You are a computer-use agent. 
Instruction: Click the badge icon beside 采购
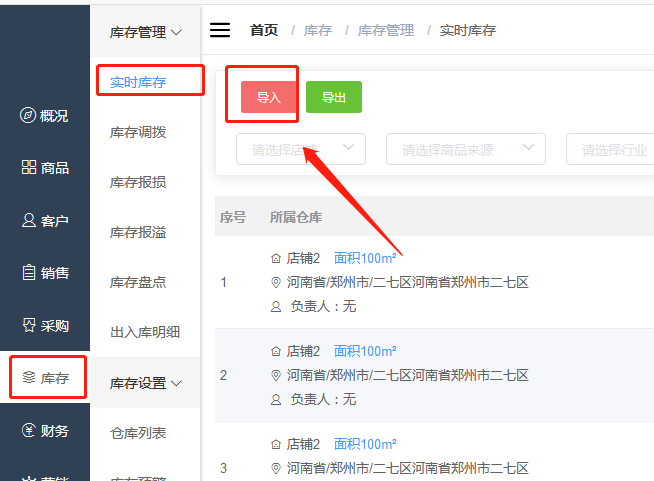29,325
